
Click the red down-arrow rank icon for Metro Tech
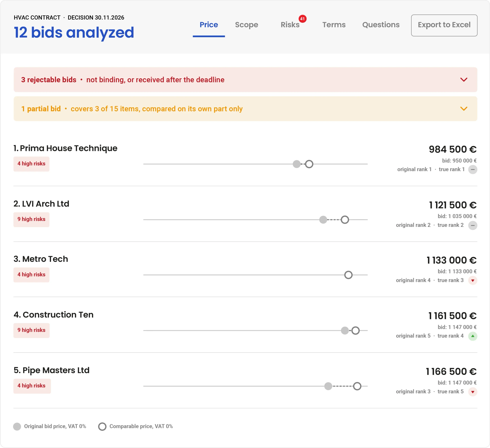click(x=473, y=280)
